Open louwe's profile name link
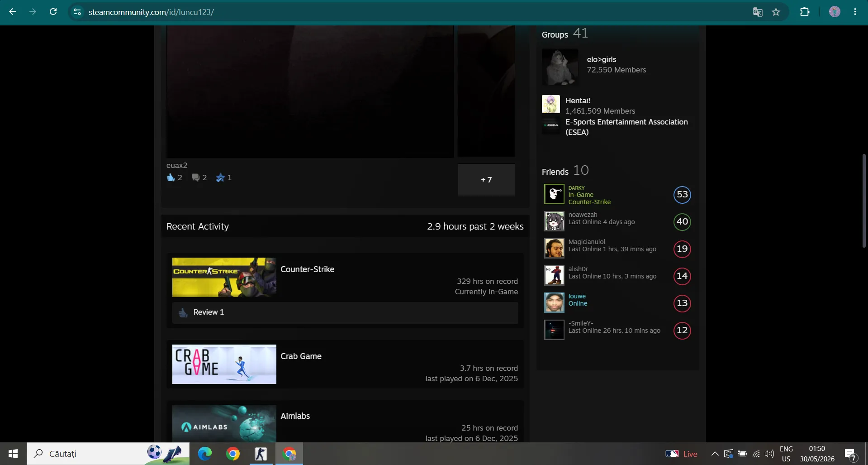Screen dimensions: 868x465 pos(577,296)
